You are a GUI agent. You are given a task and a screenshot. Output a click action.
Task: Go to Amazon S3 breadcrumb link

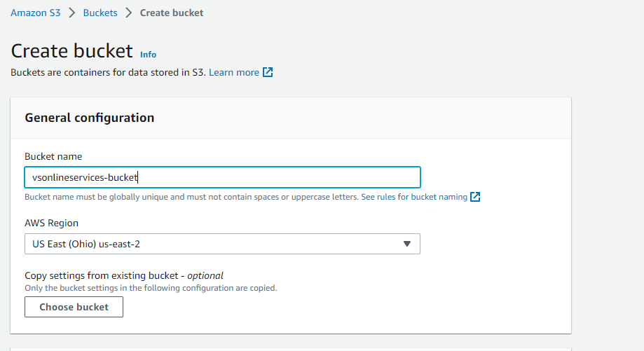coord(35,13)
